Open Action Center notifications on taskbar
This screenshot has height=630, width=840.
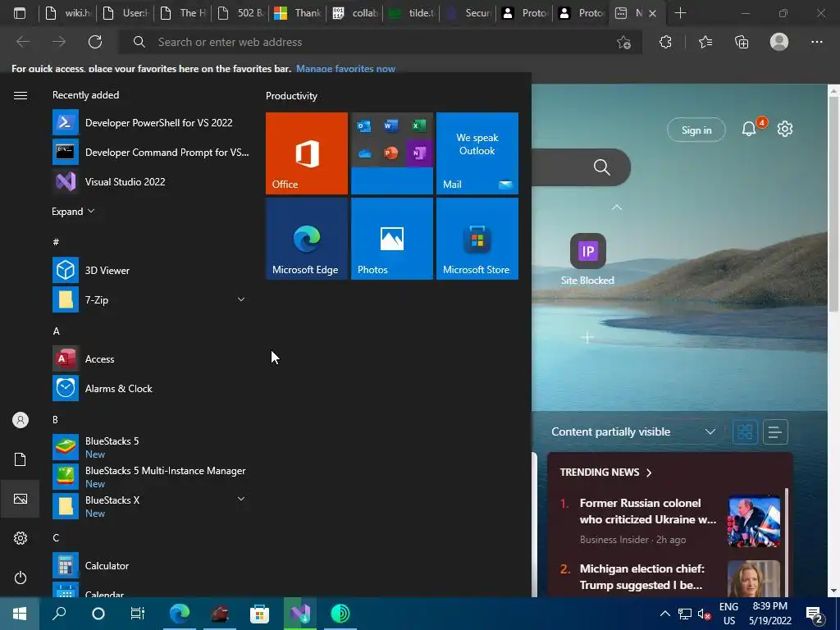click(815, 614)
